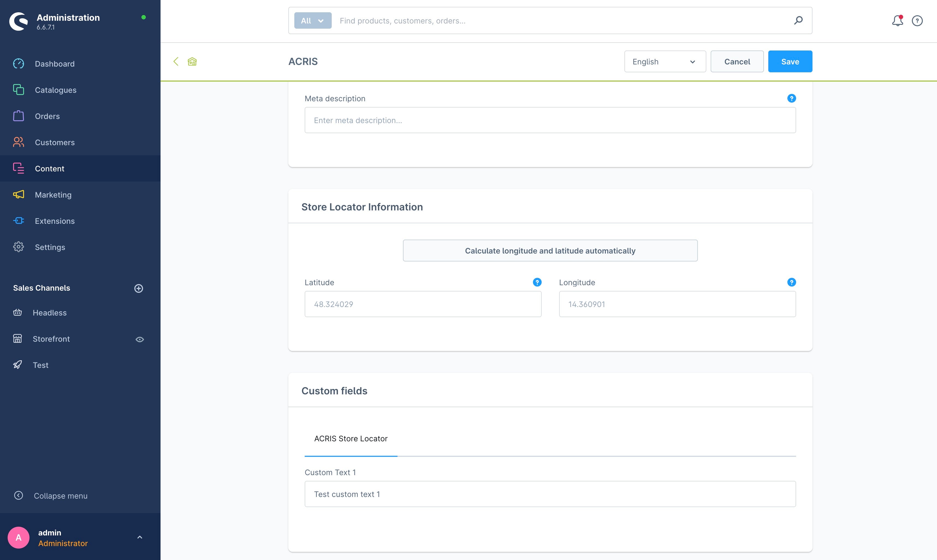
Task: Open the Catalogues icon in sidebar
Action: [19, 90]
